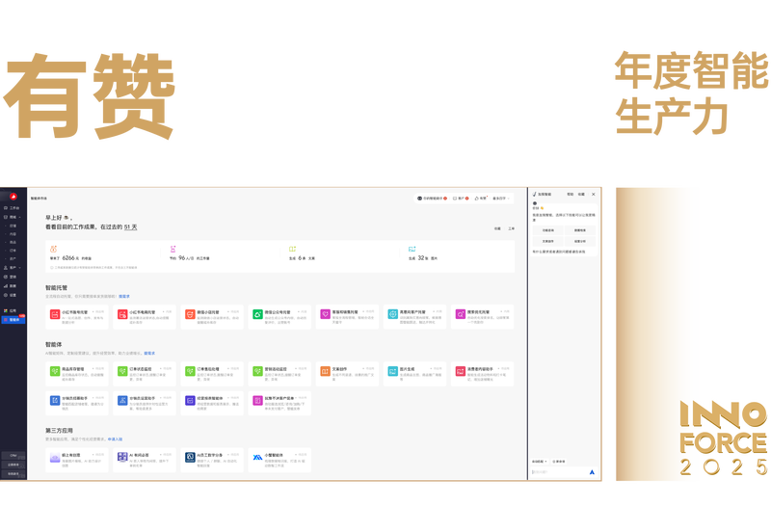
Task: Select the green 微信公众号托管 icon
Action: pyautogui.click(x=257, y=314)
